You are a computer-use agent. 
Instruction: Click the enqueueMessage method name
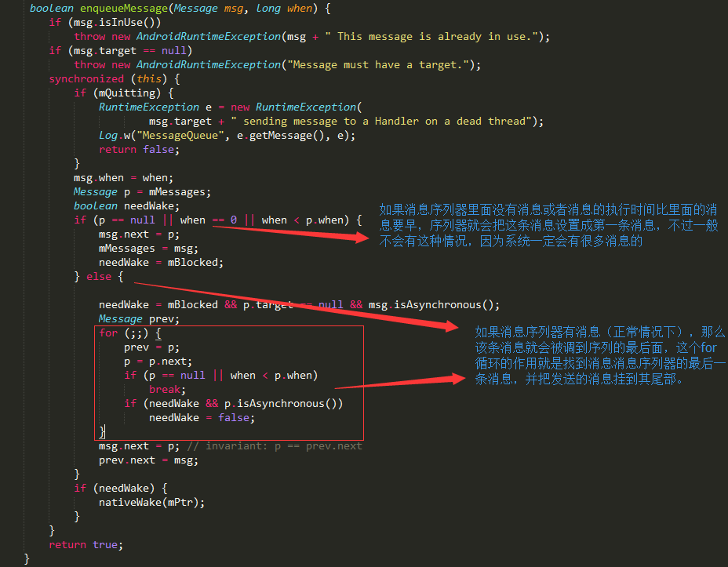click(123, 9)
